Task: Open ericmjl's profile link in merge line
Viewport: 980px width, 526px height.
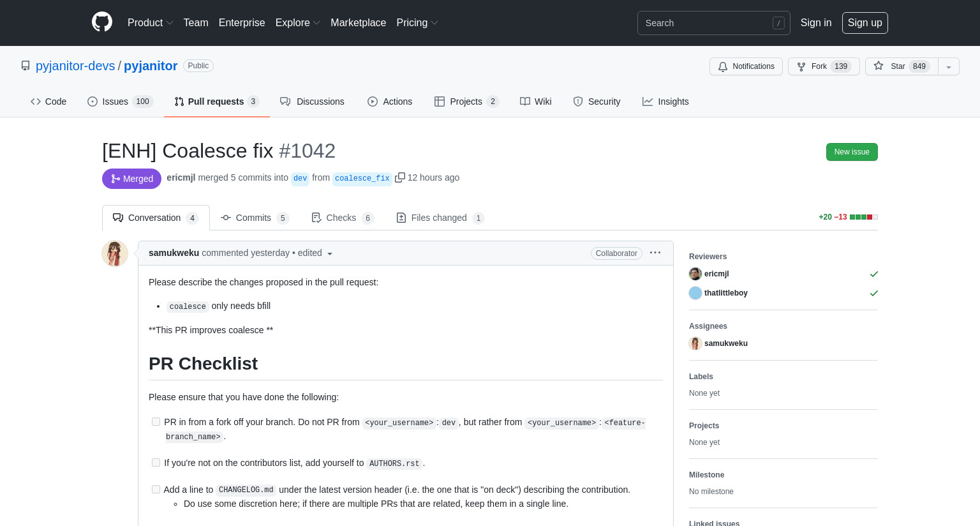Action: tap(181, 177)
